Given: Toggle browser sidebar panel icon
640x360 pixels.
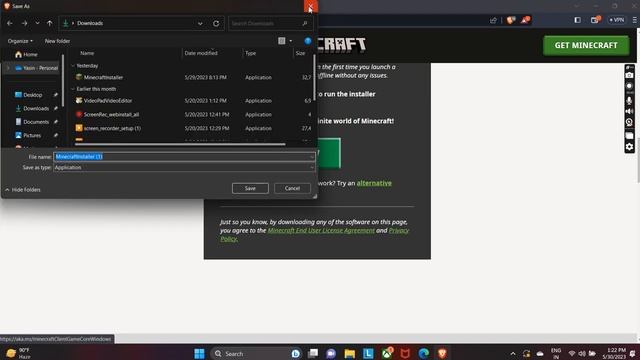Looking at the screenshot, I should tap(577, 20).
